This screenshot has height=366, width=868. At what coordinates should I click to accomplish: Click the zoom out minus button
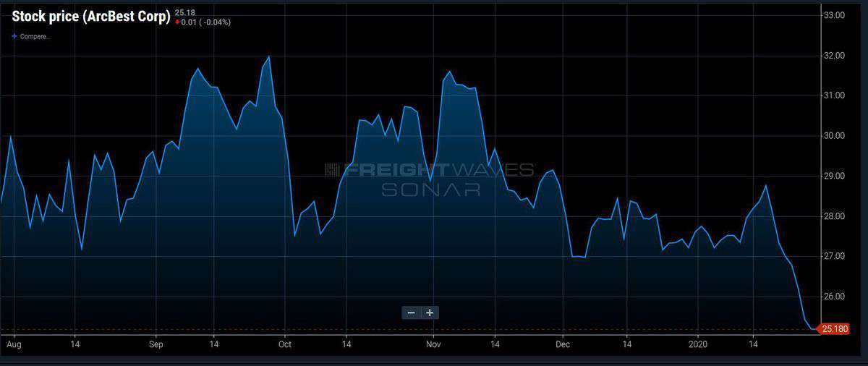(412, 312)
